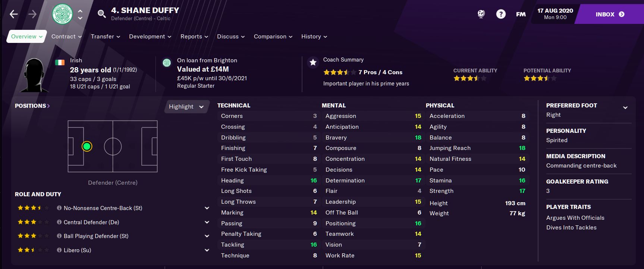Viewport: 644px width, 269px height.
Task: Open the Highlight dropdown
Action: coord(186,107)
